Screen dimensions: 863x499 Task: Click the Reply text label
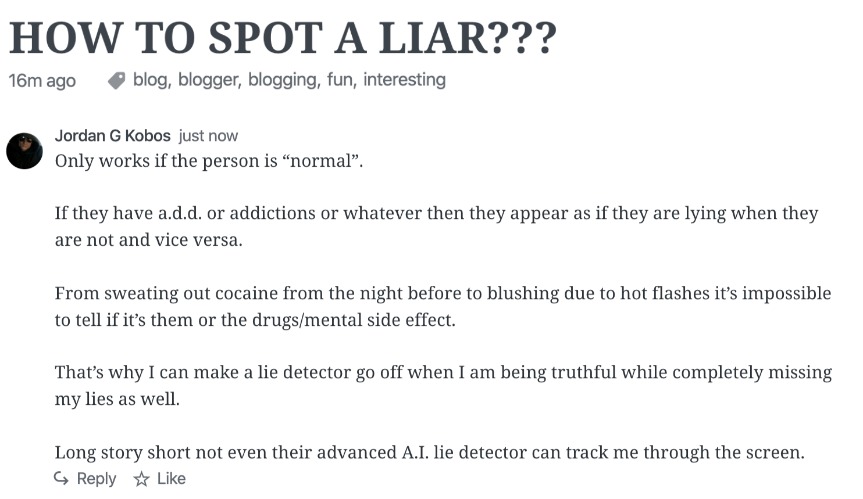(x=96, y=479)
